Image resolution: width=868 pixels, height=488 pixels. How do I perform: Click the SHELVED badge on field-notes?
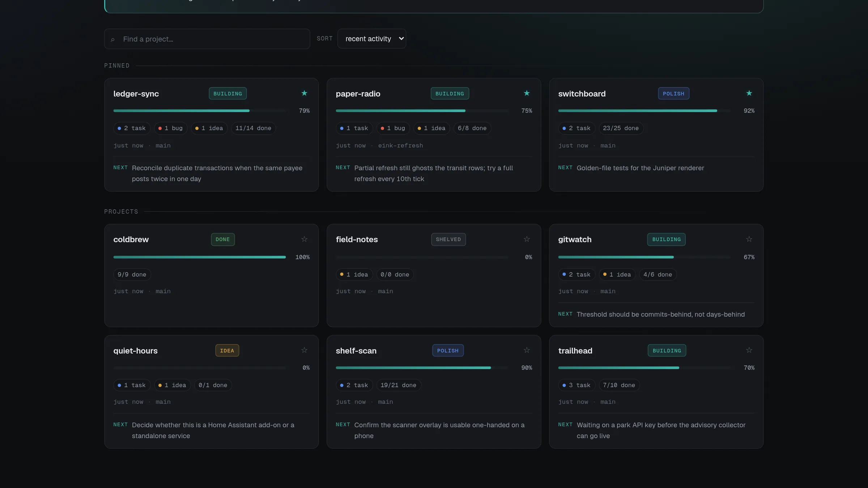(448, 239)
